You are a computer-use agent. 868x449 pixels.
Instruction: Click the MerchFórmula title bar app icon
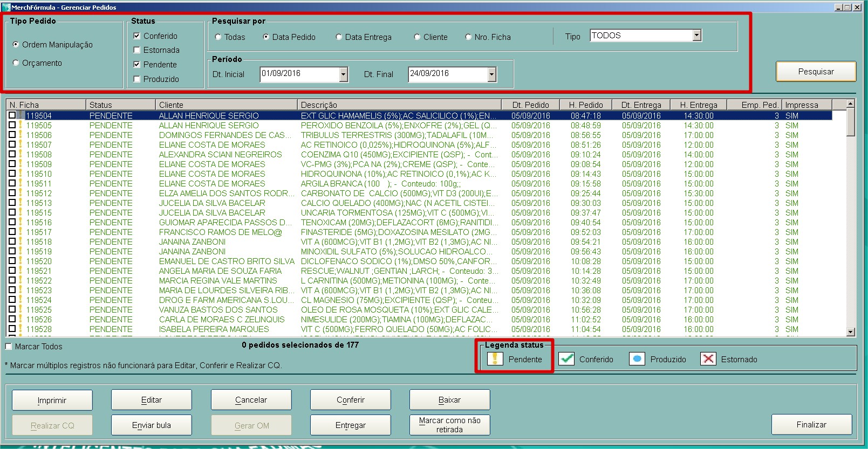coord(6,8)
